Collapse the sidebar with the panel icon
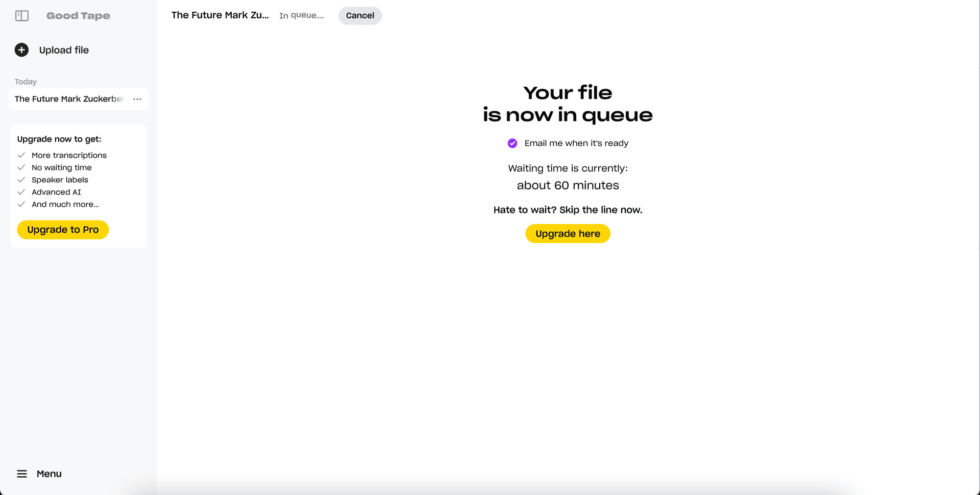Image resolution: width=980 pixels, height=495 pixels. pos(22,16)
